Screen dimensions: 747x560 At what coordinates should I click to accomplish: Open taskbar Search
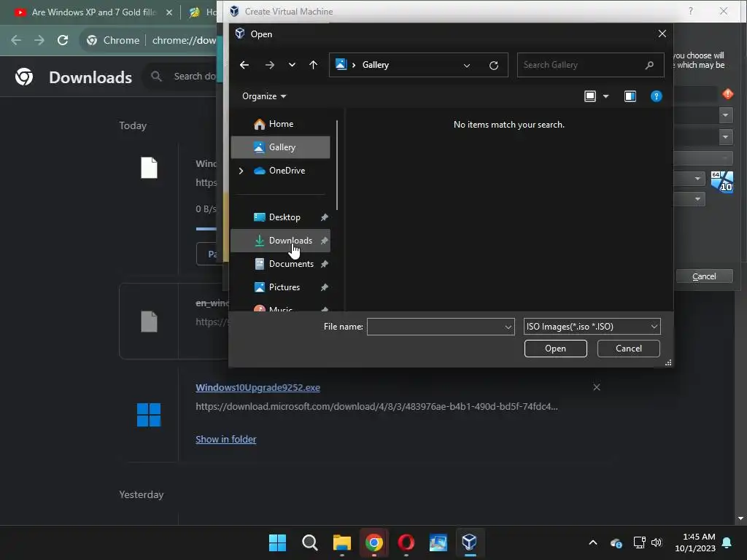coord(309,542)
